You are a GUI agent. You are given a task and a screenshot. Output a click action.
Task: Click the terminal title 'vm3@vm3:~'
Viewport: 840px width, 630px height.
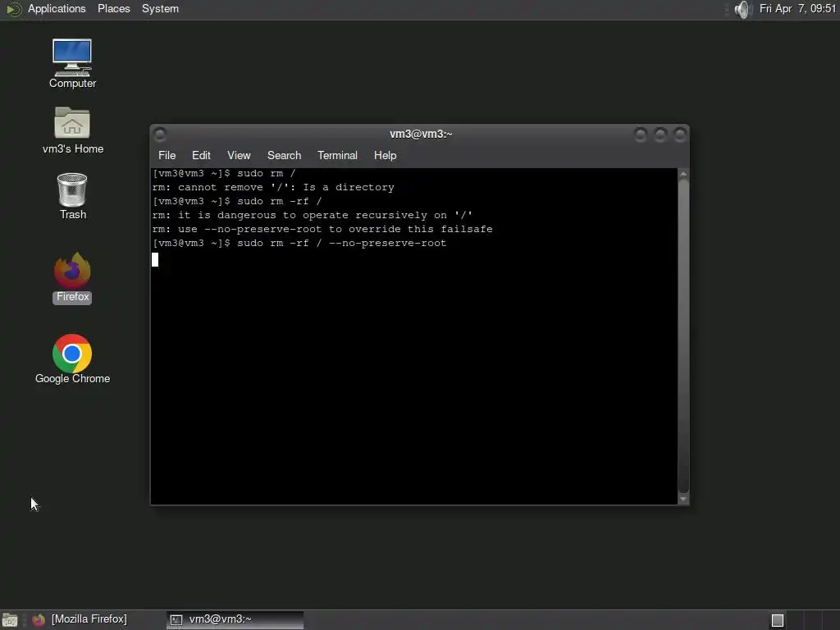click(x=421, y=134)
